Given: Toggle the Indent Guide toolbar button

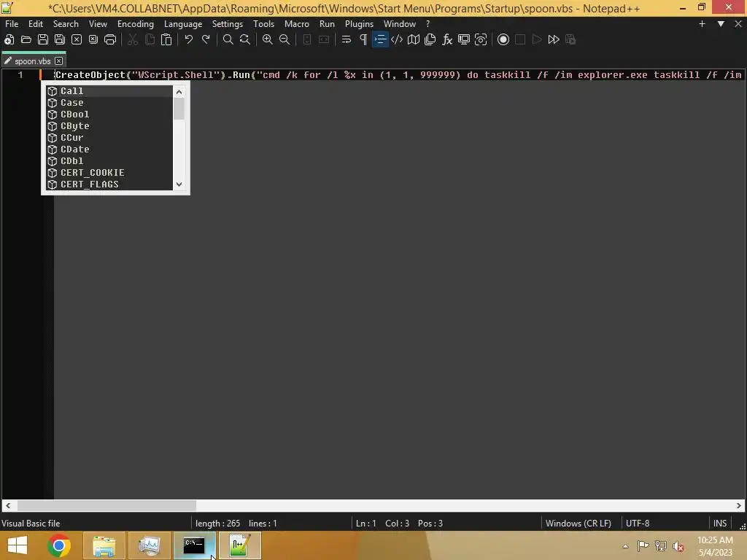Looking at the screenshot, I should pyautogui.click(x=380, y=39).
